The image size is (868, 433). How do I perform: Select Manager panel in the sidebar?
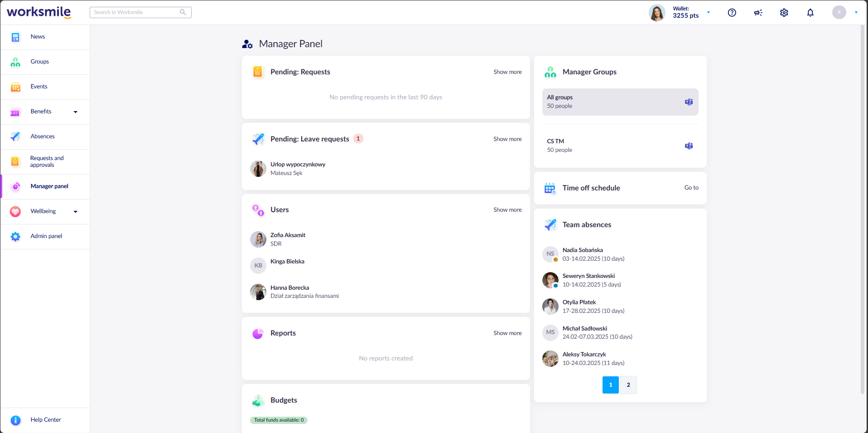click(x=49, y=186)
